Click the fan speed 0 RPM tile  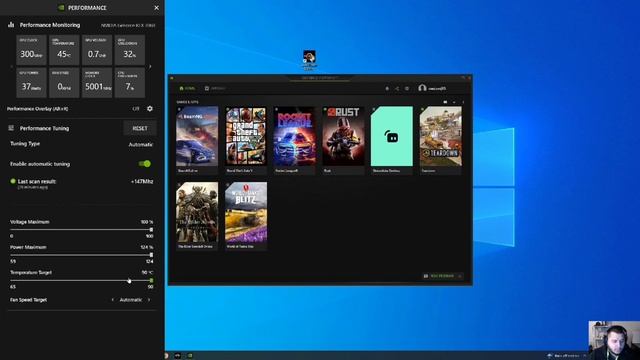click(x=64, y=83)
